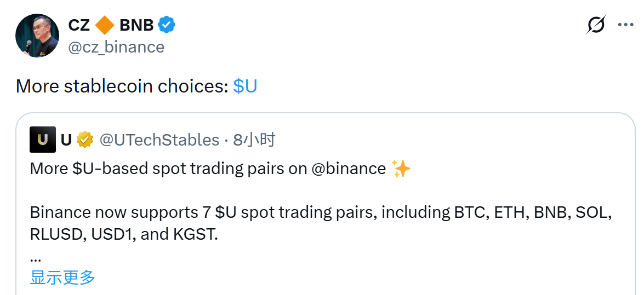644x295 pixels.
Task: Click the "More stablecoin choices:" tweet text
Action: click(x=122, y=86)
